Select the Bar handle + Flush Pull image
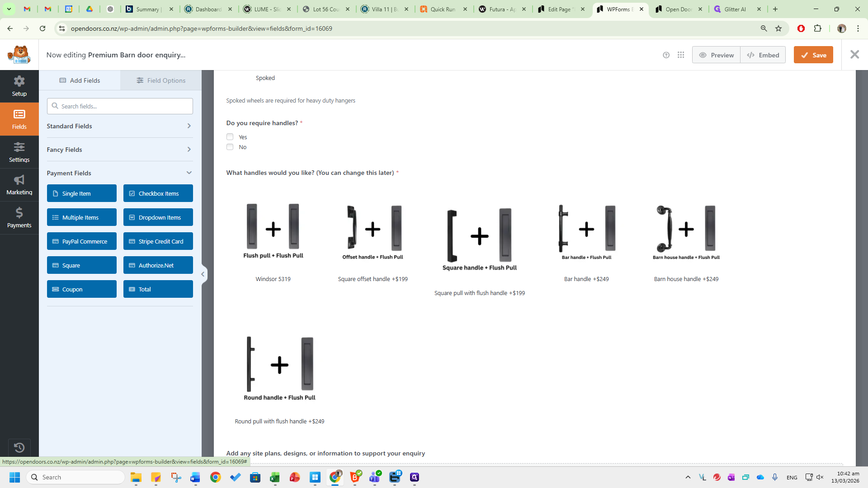Viewport: 868px width, 488px height. 586,232
